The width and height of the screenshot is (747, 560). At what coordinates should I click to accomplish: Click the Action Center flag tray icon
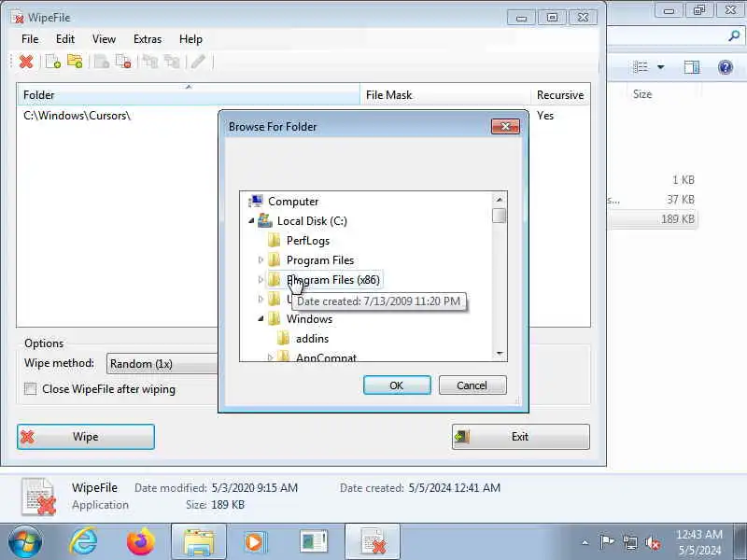point(606,542)
